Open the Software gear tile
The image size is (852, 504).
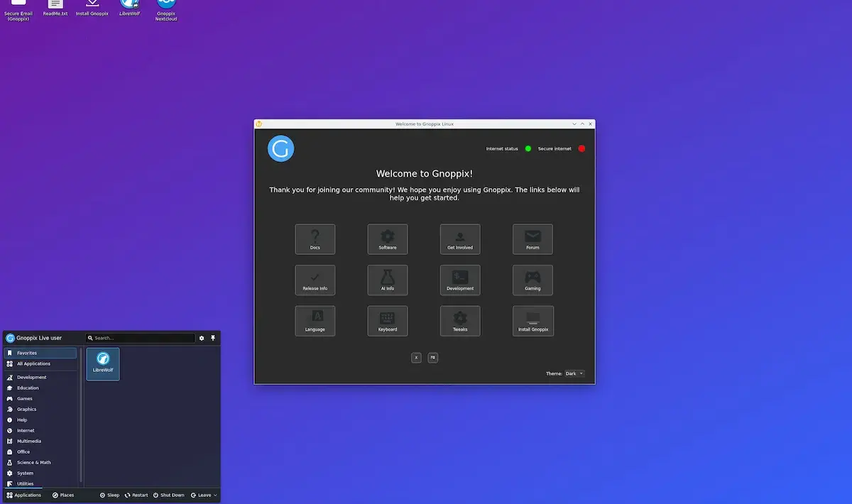point(388,239)
